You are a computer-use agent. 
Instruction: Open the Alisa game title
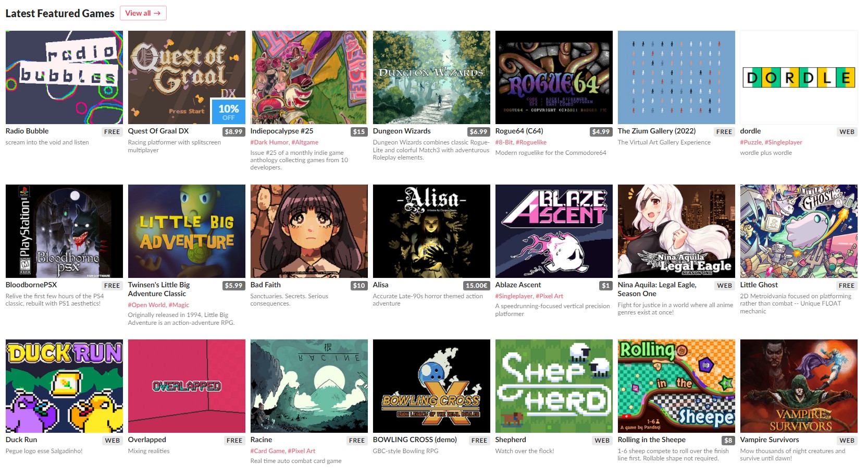click(x=380, y=285)
